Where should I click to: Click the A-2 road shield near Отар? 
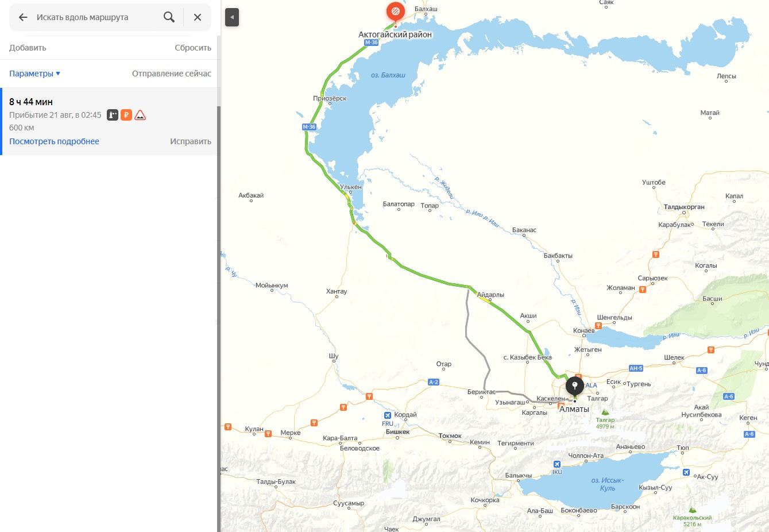(434, 382)
